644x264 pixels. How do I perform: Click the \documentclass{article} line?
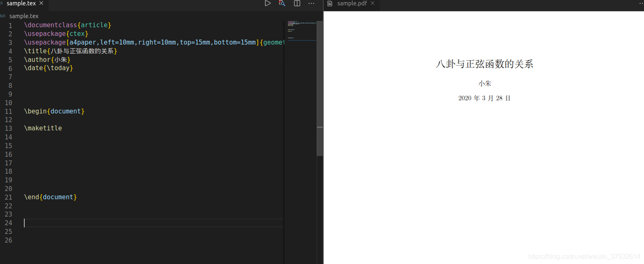click(68, 25)
